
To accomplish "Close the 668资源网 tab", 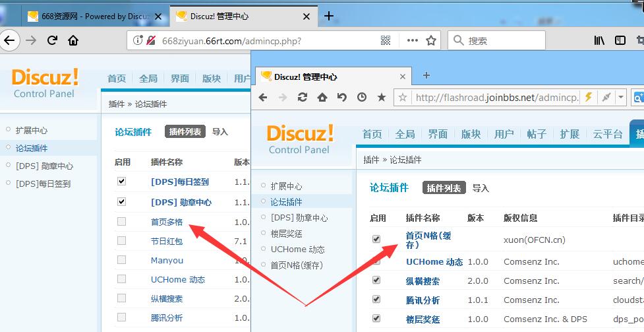I will [x=160, y=17].
